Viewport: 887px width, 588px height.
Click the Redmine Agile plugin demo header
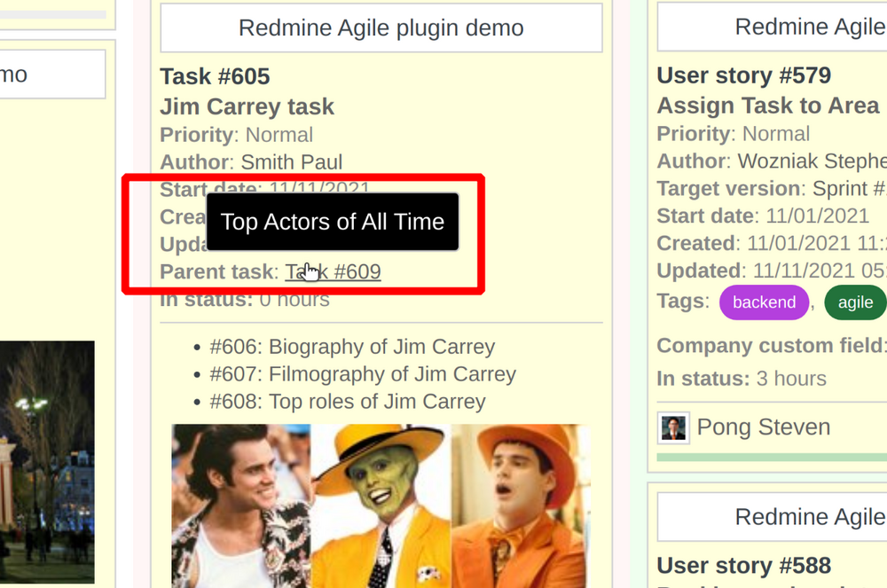point(381,27)
